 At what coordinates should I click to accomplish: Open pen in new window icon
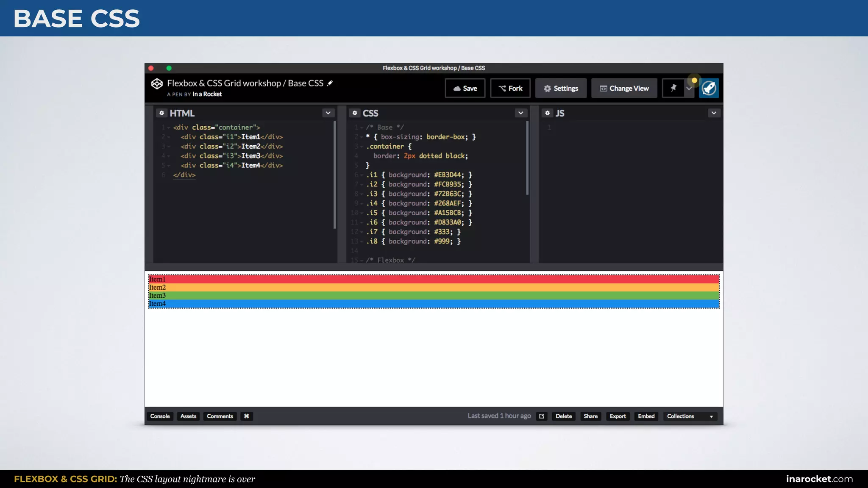coord(542,416)
